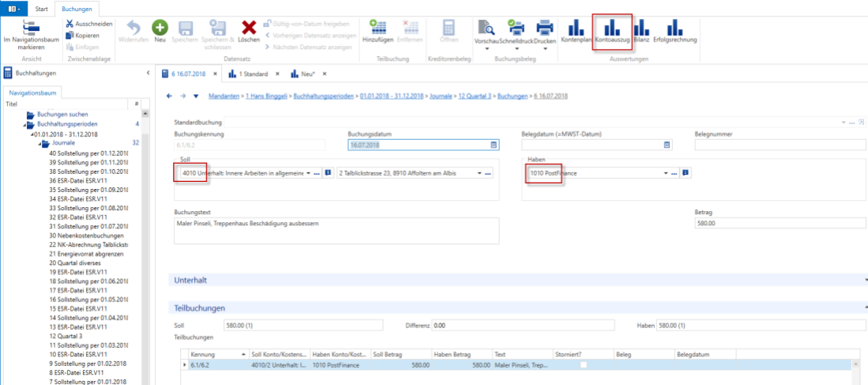Close the 1 Standard tab
Screen dimensions: 868x385
point(277,74)
